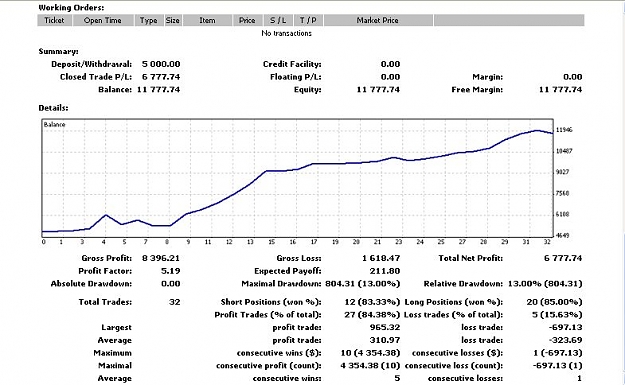Click the Item column header
Viewport: 625px width, 385px height.
(x=207, y=20)
